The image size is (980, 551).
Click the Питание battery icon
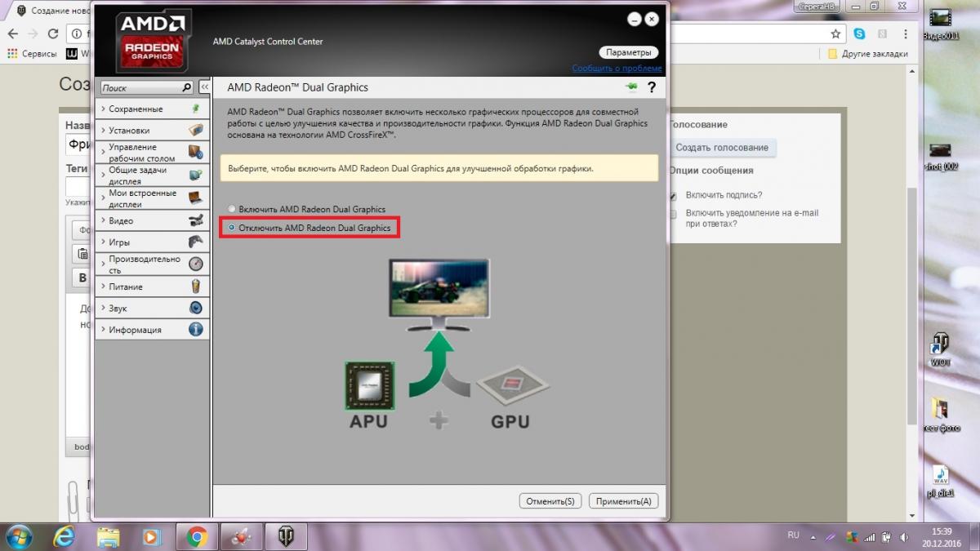[196, 287]
